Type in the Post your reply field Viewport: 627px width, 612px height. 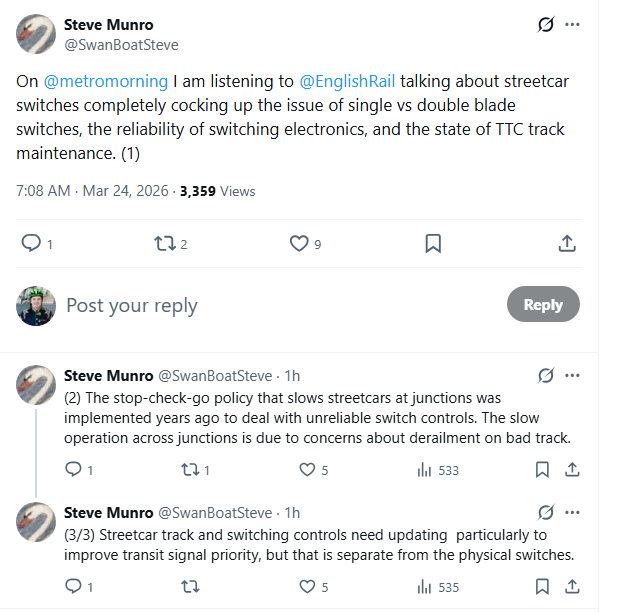coord(280,305)
